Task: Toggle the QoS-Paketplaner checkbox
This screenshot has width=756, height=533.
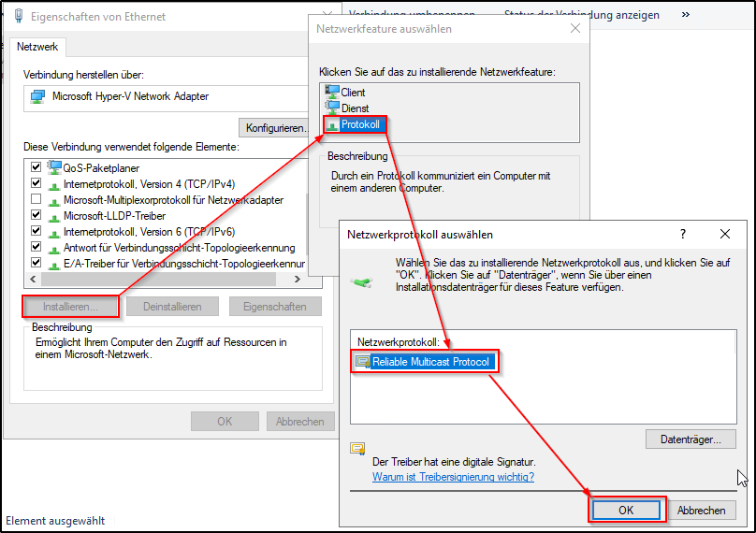Action: 36,166
